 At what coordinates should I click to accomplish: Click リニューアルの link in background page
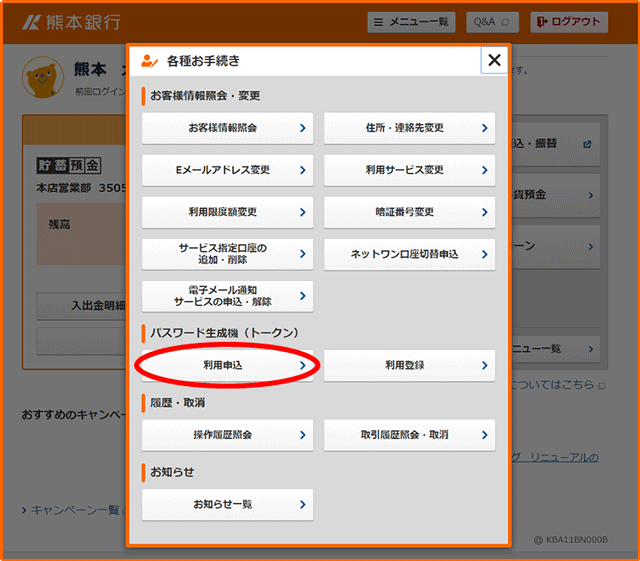555,457
